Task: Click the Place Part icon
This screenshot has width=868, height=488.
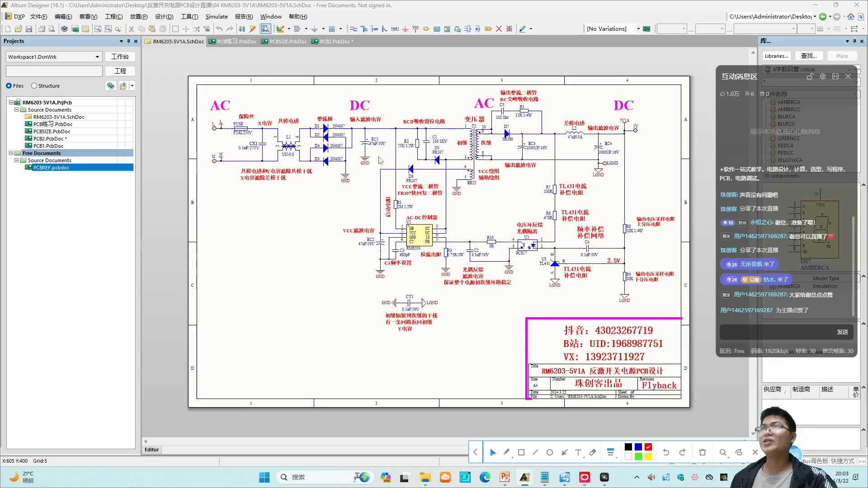Action: coord(426,29)
